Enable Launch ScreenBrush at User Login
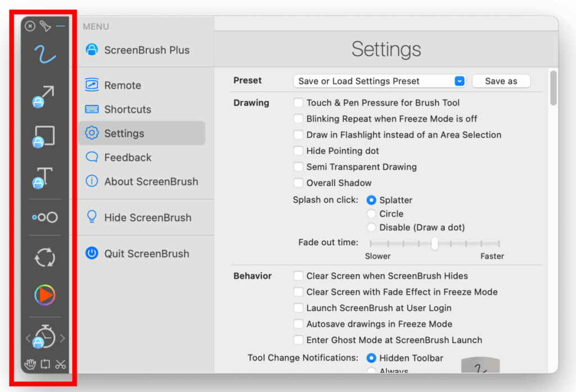The height and width of the screenshot is (392, 576). point(298,308)
